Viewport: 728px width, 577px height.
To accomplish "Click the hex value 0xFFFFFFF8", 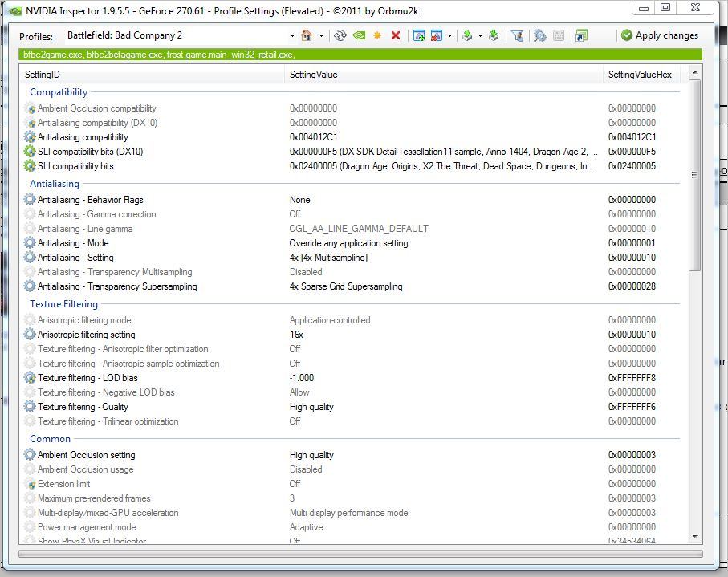I will point(632,378).
